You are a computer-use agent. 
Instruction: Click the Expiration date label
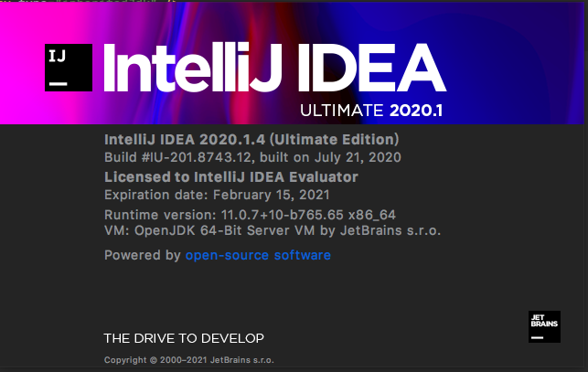pyautogui.click(x=156, y=195)
